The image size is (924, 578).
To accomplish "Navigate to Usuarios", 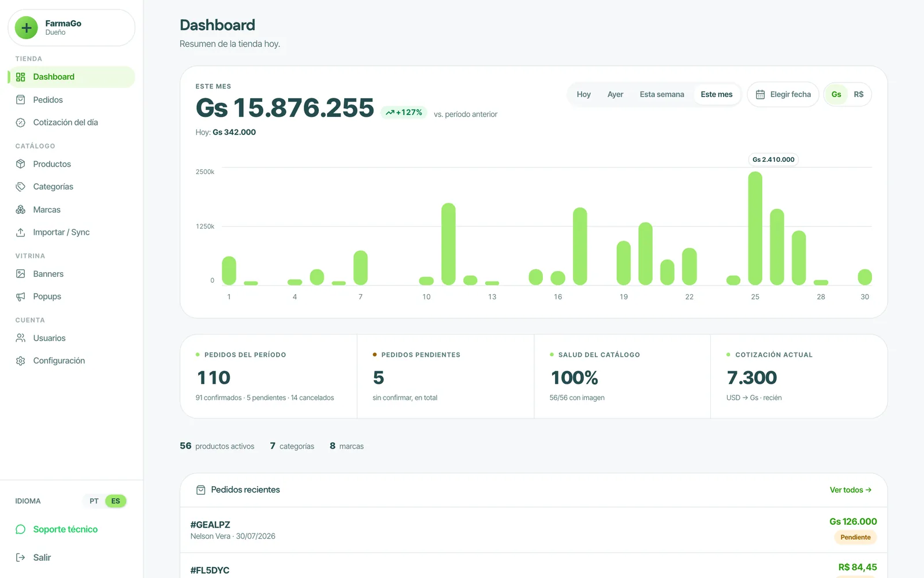I will tap(72, 338).
